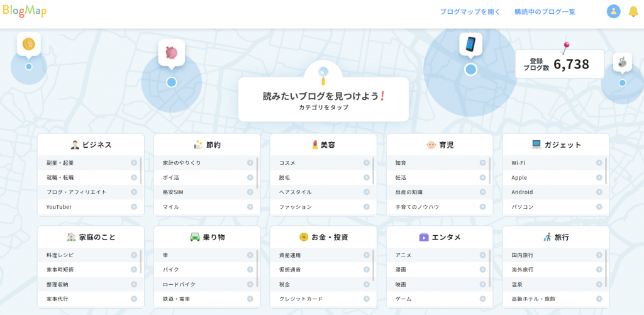Expand the コスメ row arrow
The width and height of the screenshot is (644, 315).
coord(367,163)
